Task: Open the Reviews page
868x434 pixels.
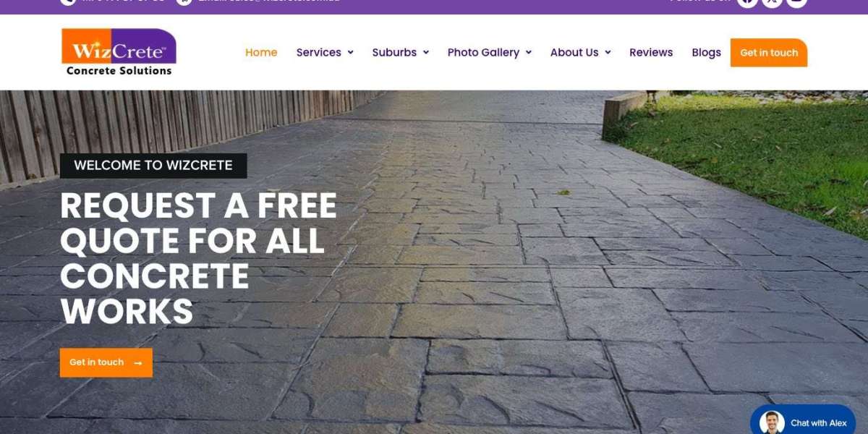Action: coord(651,52)
